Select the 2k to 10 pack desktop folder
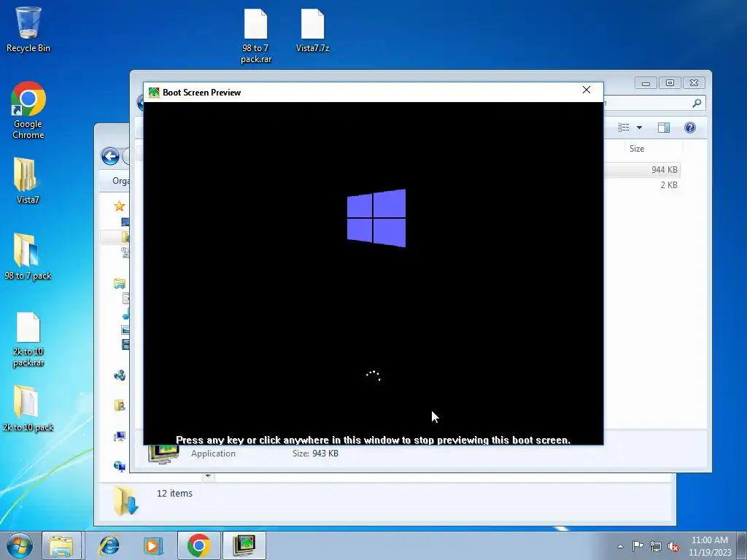 tap(28, 408)
